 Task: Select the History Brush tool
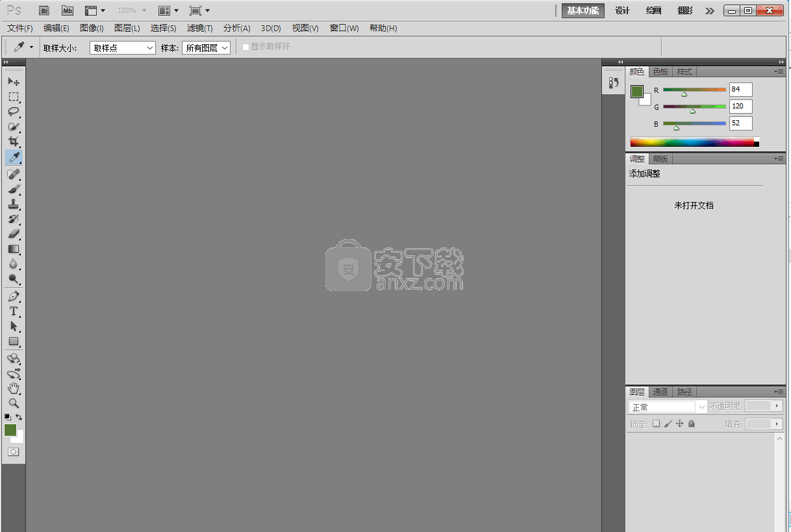pos(13,219)
